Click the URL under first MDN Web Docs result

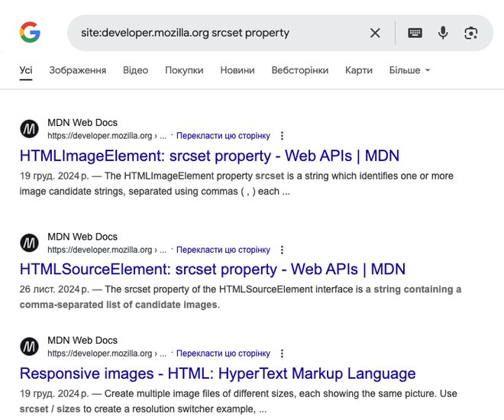coord(107,136)
